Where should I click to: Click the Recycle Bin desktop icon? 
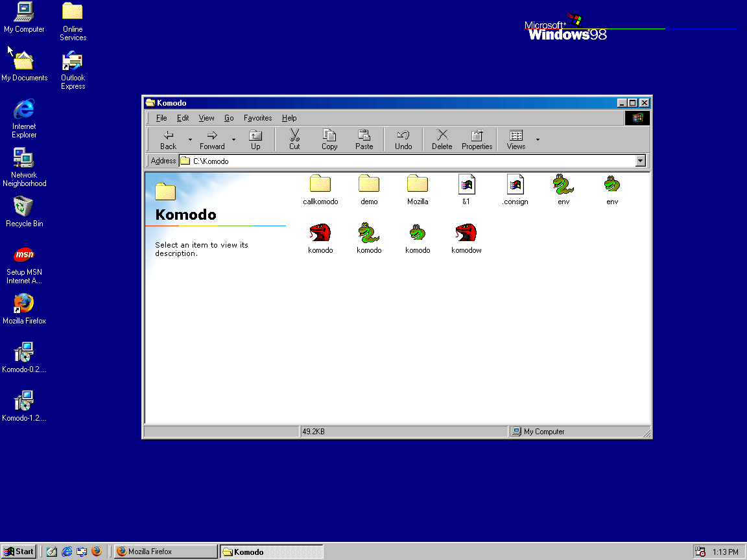tap(24, 207)
